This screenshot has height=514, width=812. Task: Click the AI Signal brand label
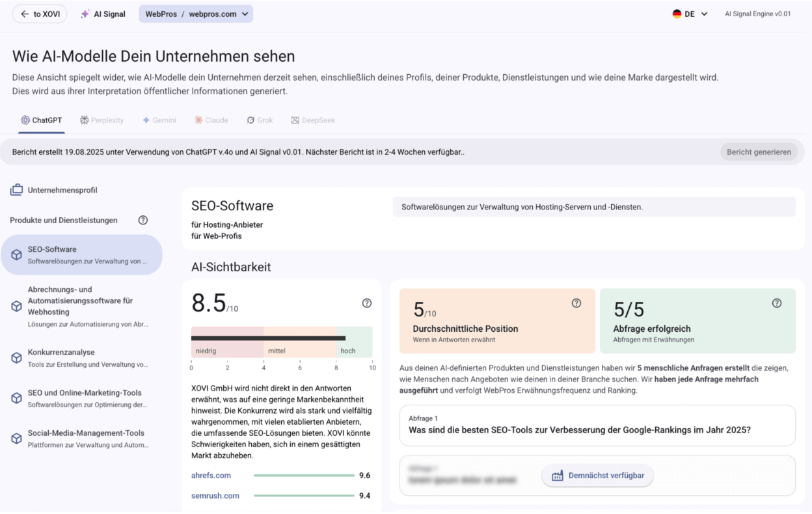click(x=110, y=14)
